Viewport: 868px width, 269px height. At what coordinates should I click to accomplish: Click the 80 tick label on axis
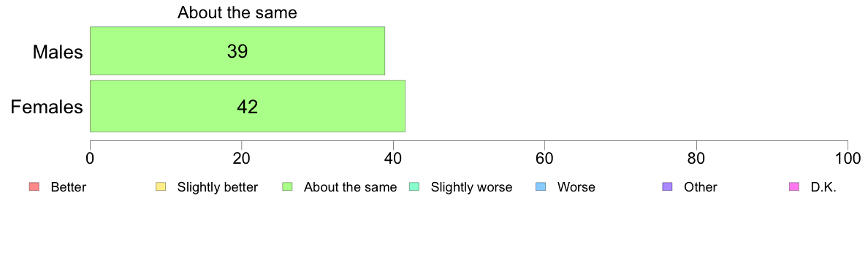coord(696,158)
